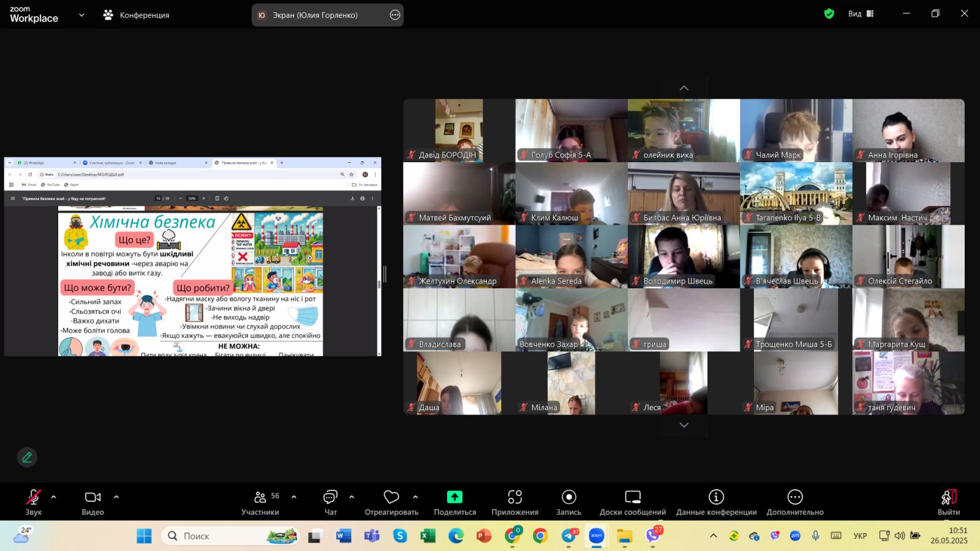Open clock showing 10:51 26.05.2025
Screen dimensions: 980x551
click(x=949, y=536)
